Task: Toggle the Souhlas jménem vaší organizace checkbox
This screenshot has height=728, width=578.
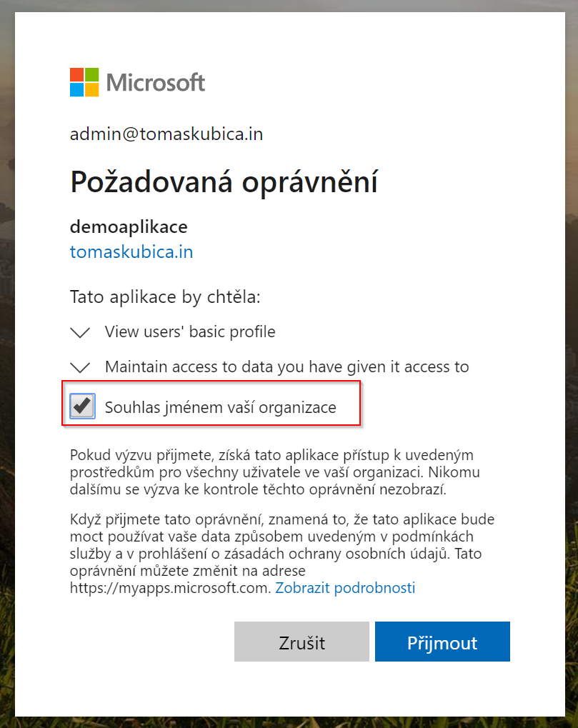Action: pos(83,406)
